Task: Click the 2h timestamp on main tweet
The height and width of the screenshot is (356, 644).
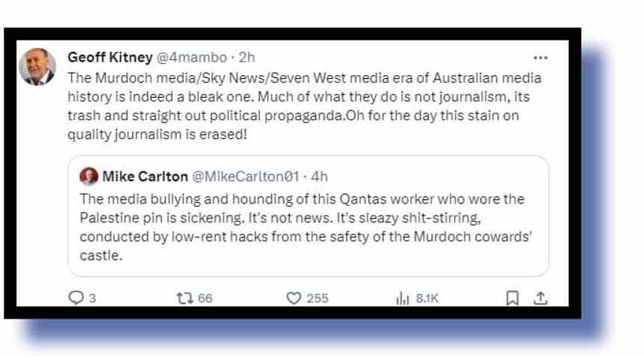Action: tap(247, 58)
